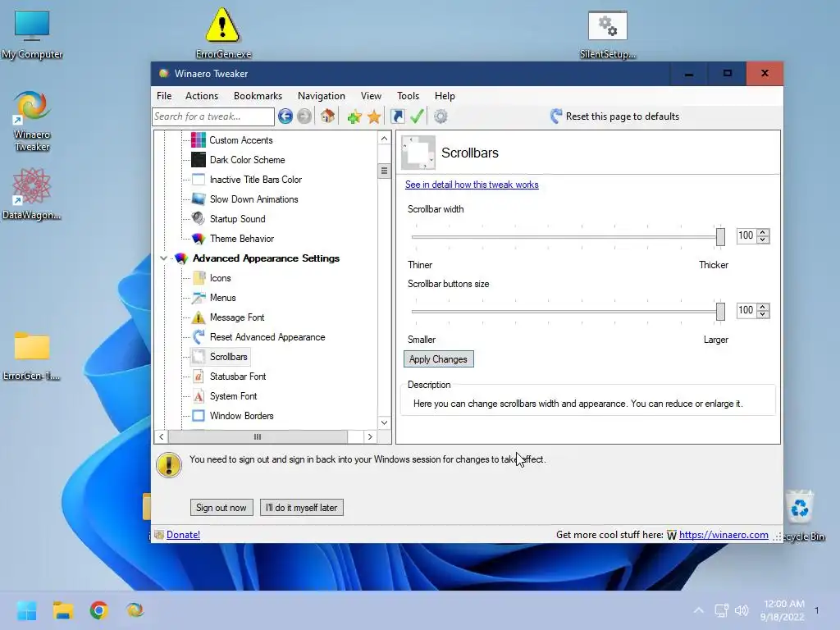Go to the Home page icon
Image resolution: width=840 pixels, height=630 pixels.
(327, 116)
